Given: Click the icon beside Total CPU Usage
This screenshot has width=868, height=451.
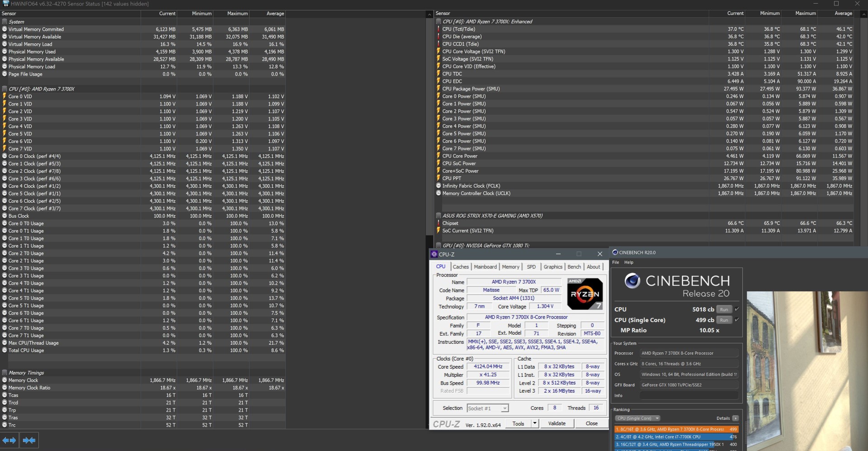Looking at the screenshot, I should (5, 351).
